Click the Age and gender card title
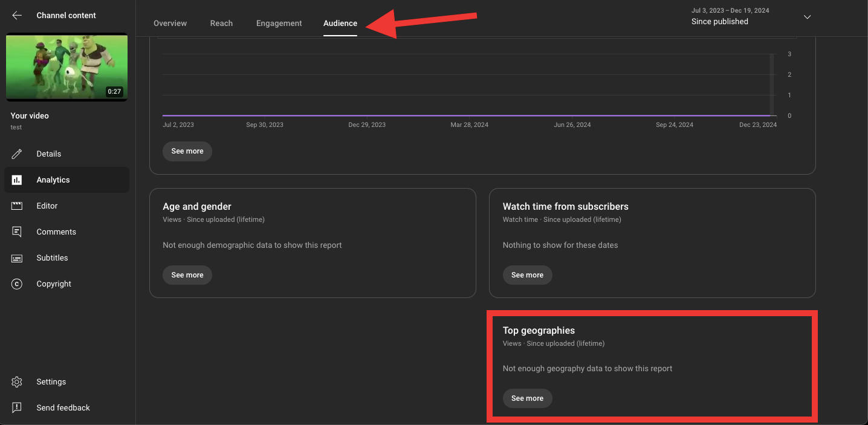 tap(197, 206)
